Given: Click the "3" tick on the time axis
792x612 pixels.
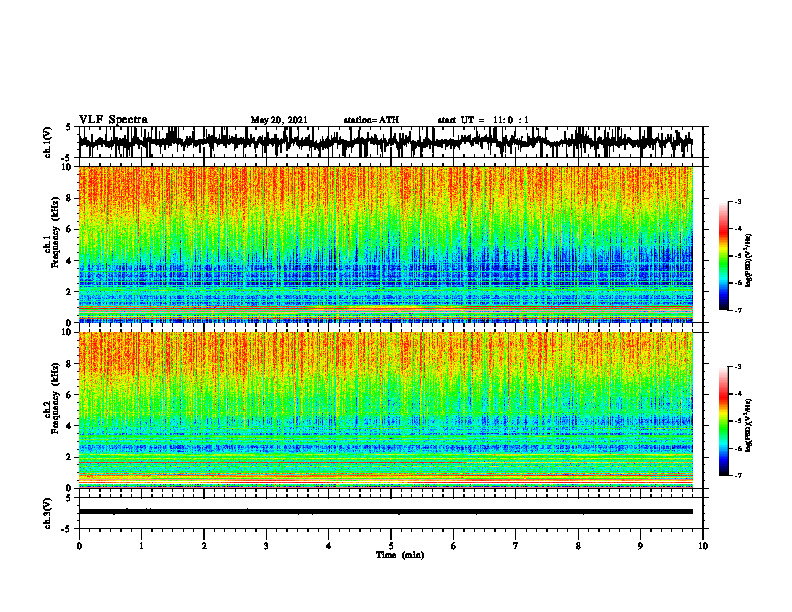Looking at the screenshot, I should tap(266, 546).
